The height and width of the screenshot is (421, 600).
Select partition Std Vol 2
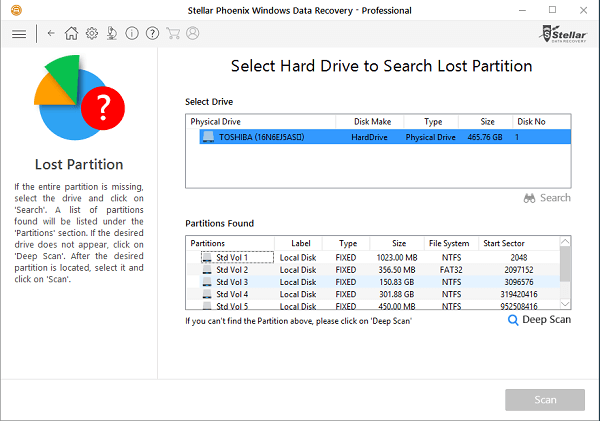click(x=373, y=269)
